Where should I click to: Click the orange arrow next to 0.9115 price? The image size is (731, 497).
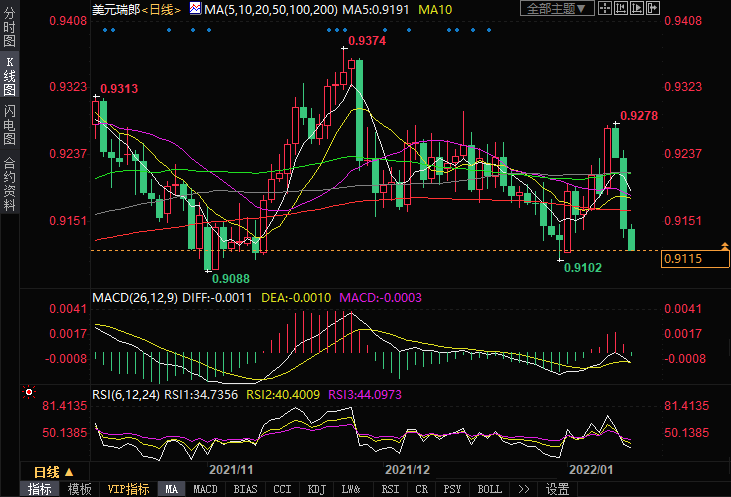(x=722, y=246)
